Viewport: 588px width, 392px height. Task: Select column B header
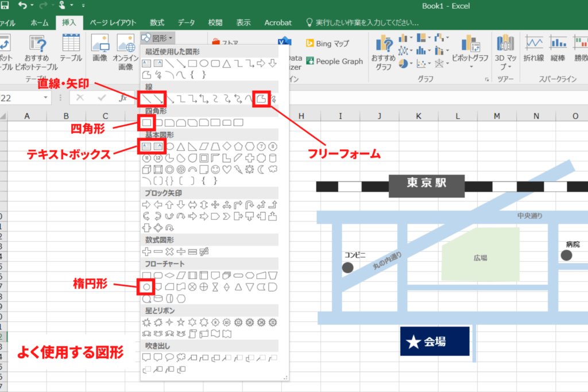coord(66,116)
